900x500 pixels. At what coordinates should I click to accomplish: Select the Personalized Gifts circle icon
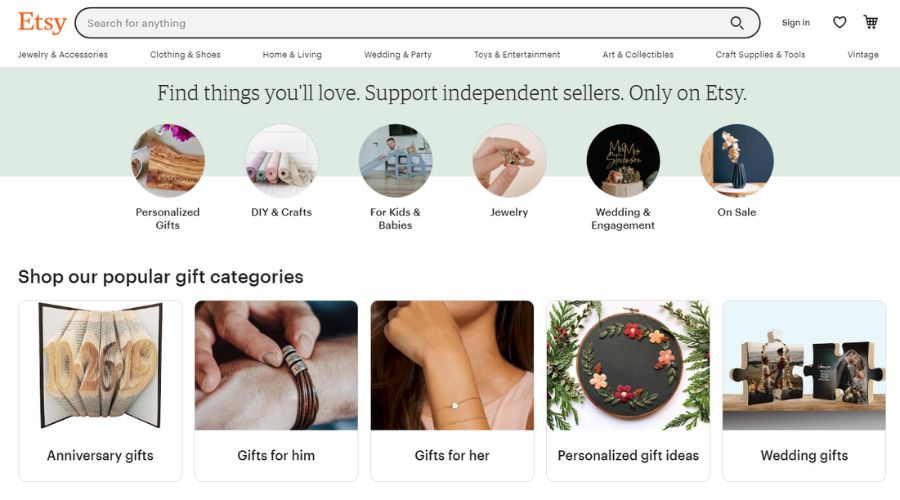(x=168, y=161)
